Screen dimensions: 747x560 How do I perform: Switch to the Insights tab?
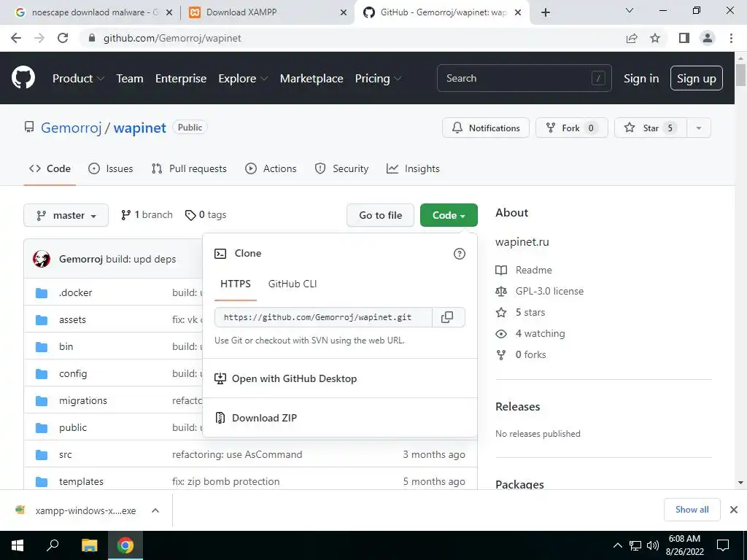413,168
